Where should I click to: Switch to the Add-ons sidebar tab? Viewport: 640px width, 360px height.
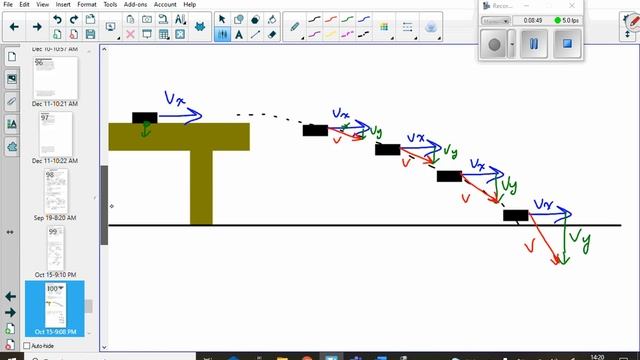(11, 146)
